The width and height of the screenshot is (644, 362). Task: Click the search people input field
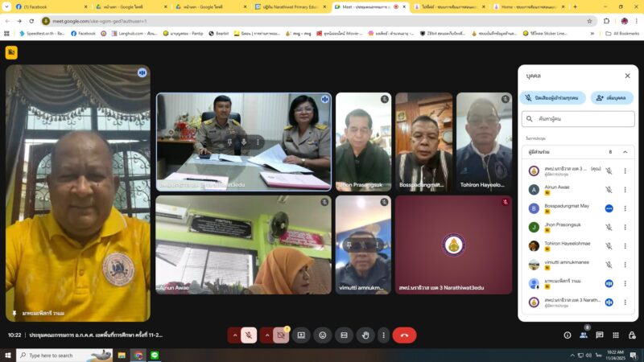(584, 118)
